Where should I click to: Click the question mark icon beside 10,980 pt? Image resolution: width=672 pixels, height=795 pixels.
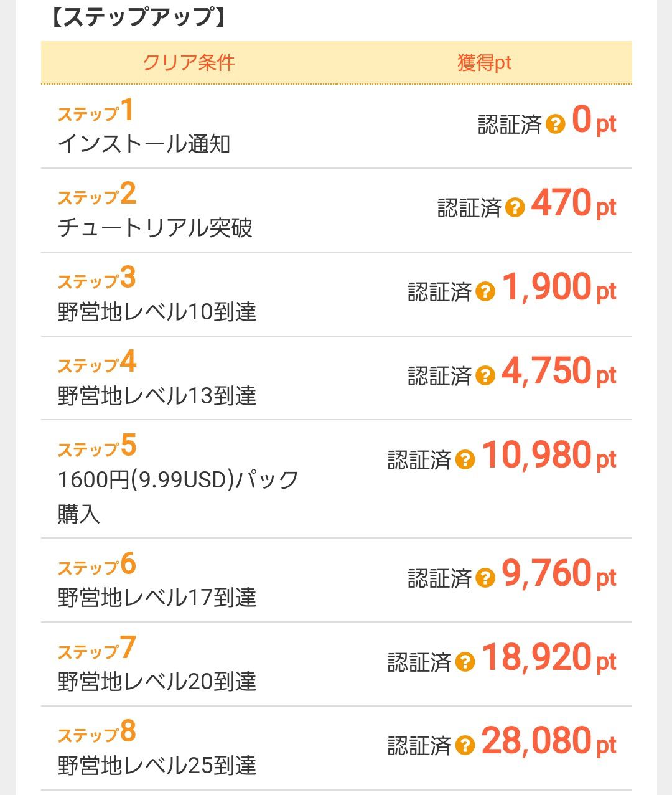click(x=465, y=460)
